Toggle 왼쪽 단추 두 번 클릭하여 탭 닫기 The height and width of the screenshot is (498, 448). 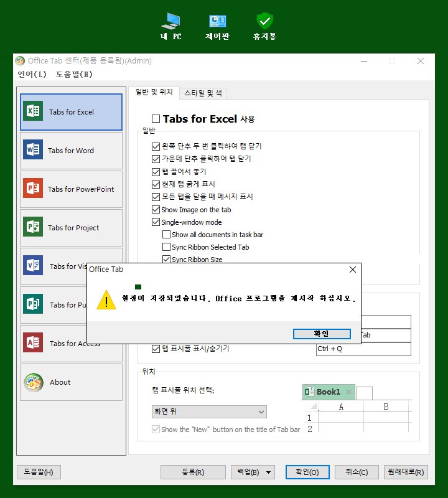point(156,146)
